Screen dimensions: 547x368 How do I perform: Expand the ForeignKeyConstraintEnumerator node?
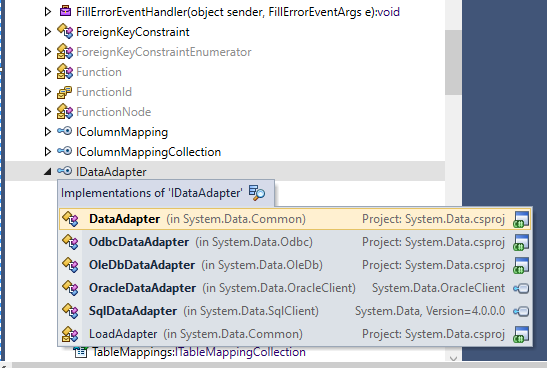pyautogui.click(x=48, y=52)
